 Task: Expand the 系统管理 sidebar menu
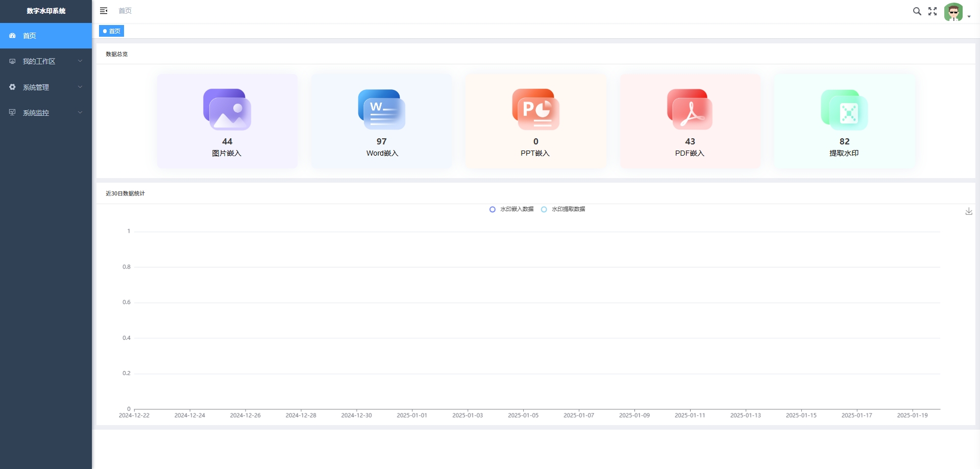tap(46, 87)
